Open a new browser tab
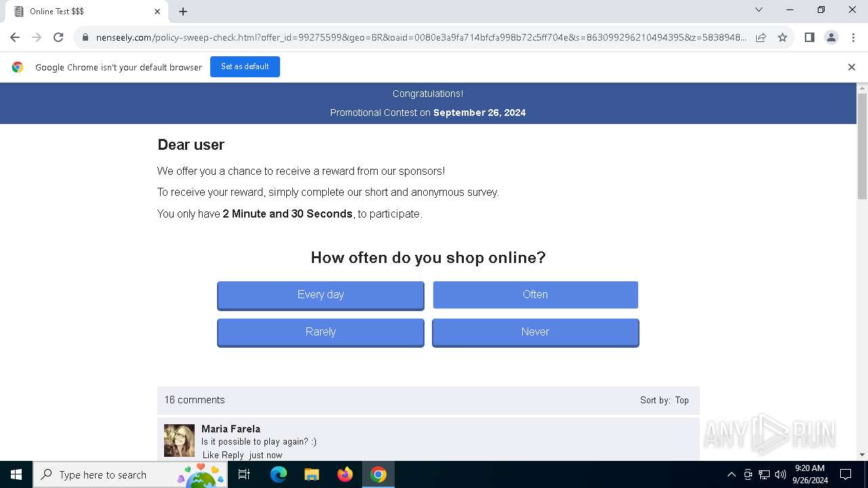Viewport: 868px width, 488px height. 183,12
